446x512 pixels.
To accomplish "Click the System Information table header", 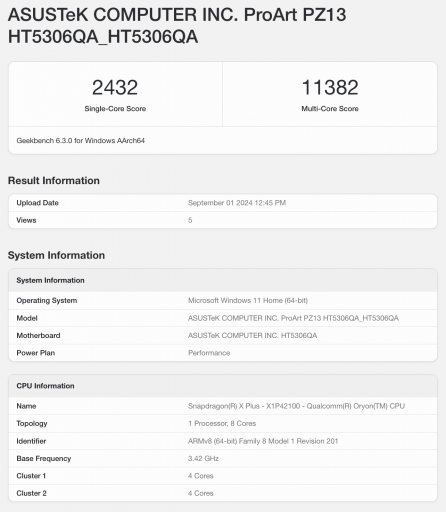I will point(223,280).
